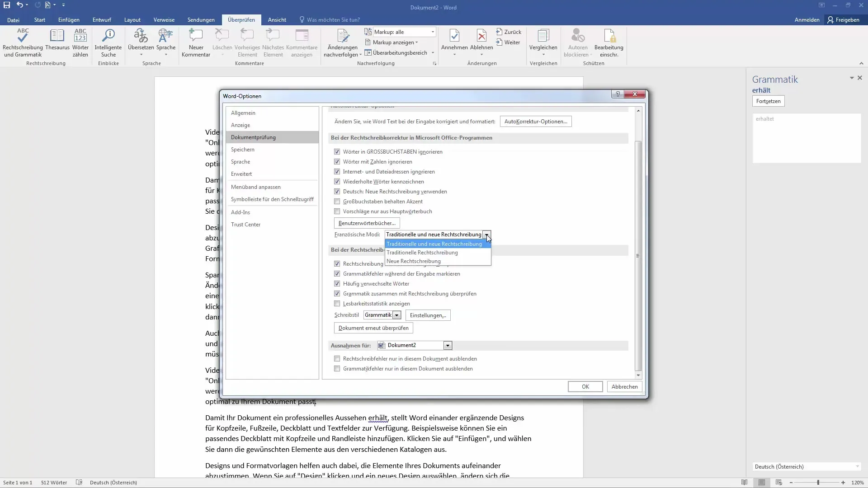The width and height of the screenshot is (868, 488).
Task: Click zoom in plus icon
Action: click(x=843, y=483)
